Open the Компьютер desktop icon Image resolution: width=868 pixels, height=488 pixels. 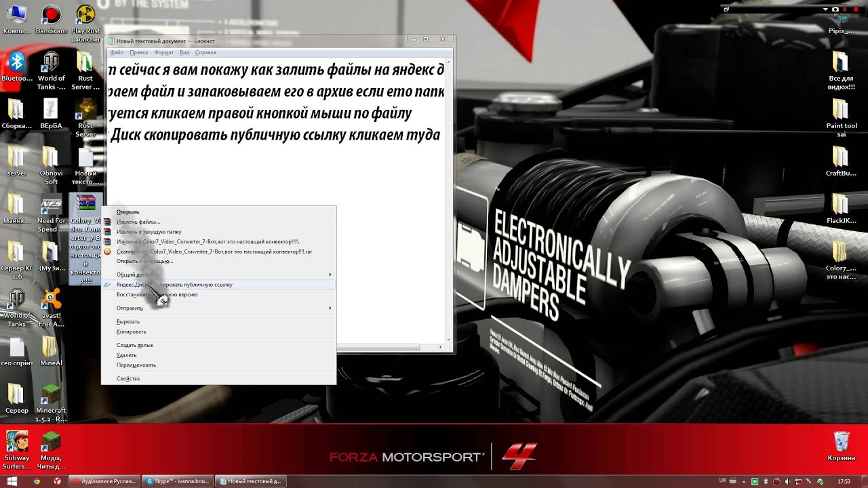[x=16, y=18]
